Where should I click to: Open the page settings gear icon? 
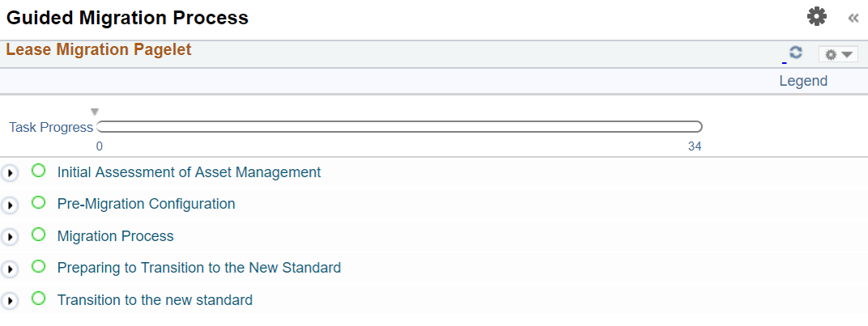pyautogui.click(x=817, y=16)
